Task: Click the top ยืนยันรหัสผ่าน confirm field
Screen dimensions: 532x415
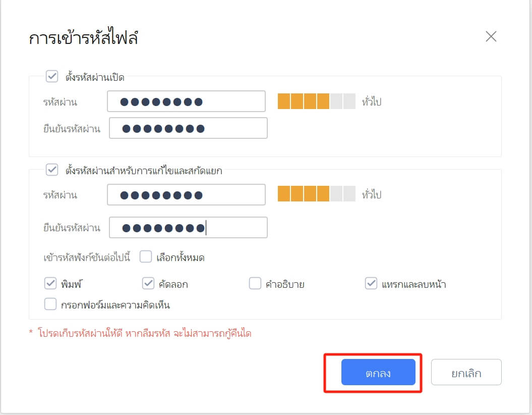Action: pos(188,128)
